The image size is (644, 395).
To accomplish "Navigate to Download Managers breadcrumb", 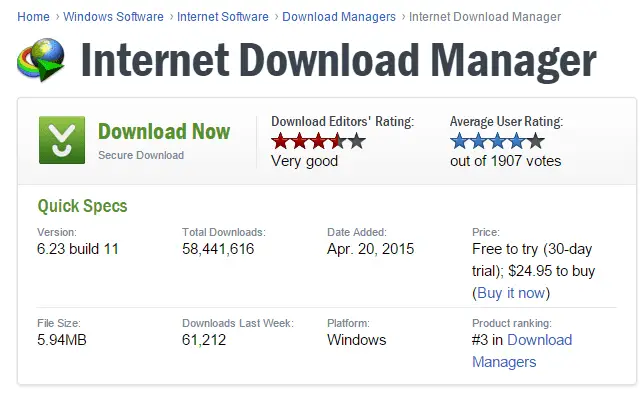I will [339, 17].
